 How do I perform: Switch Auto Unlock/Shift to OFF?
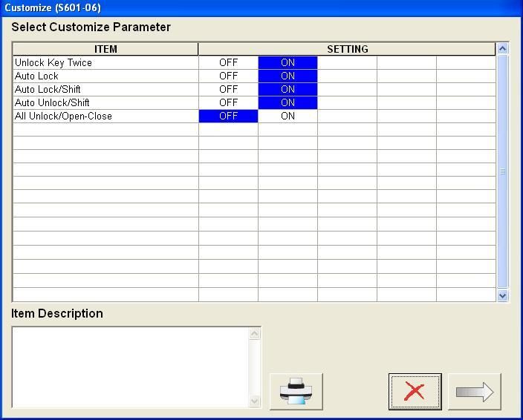(228, 103)
